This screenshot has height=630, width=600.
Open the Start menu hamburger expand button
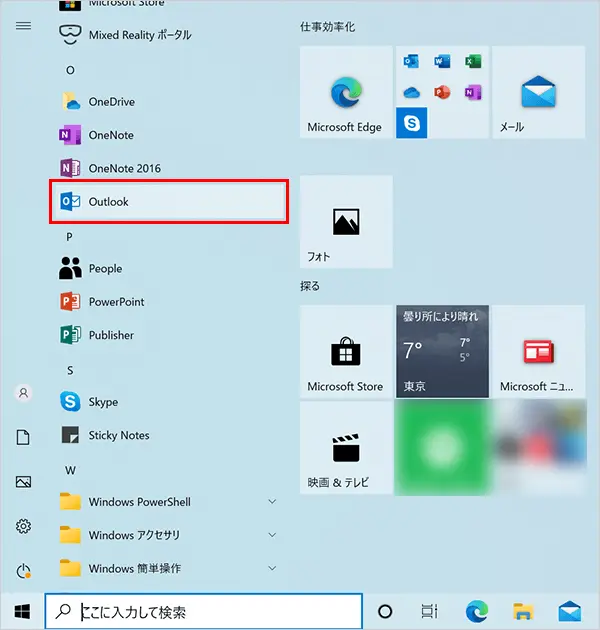point(23,26)
